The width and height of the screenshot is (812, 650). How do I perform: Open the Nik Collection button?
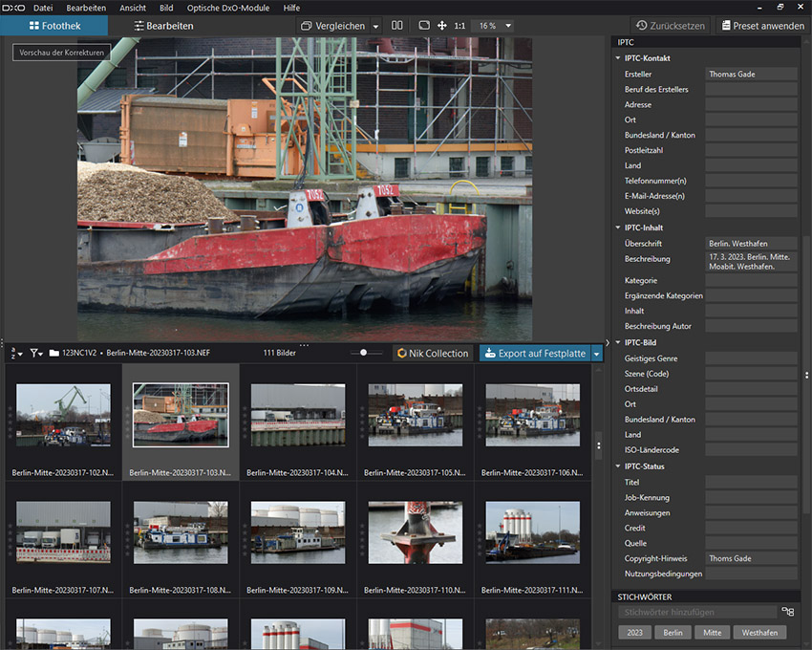[x=433, y=354]
